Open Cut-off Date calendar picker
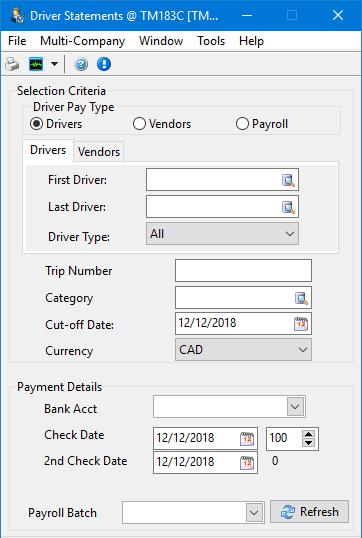The height and width of the screenshot is (538, 362). coord(301,324)
